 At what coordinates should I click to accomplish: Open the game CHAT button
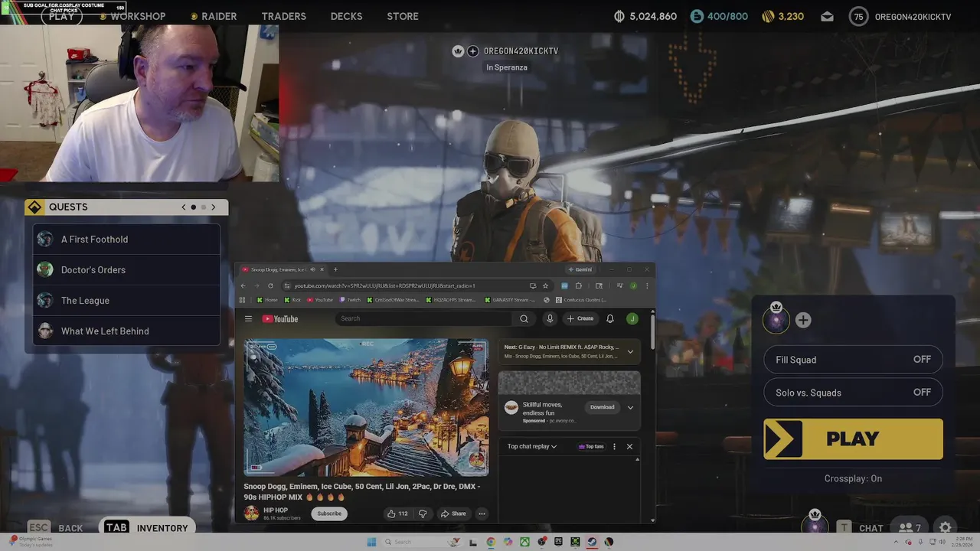(x=861, y=527)
